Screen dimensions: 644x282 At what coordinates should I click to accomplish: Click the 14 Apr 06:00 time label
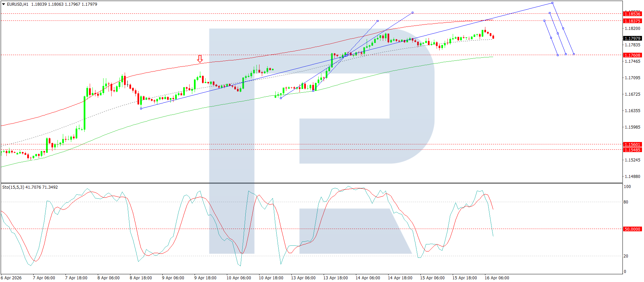point(368,278)
